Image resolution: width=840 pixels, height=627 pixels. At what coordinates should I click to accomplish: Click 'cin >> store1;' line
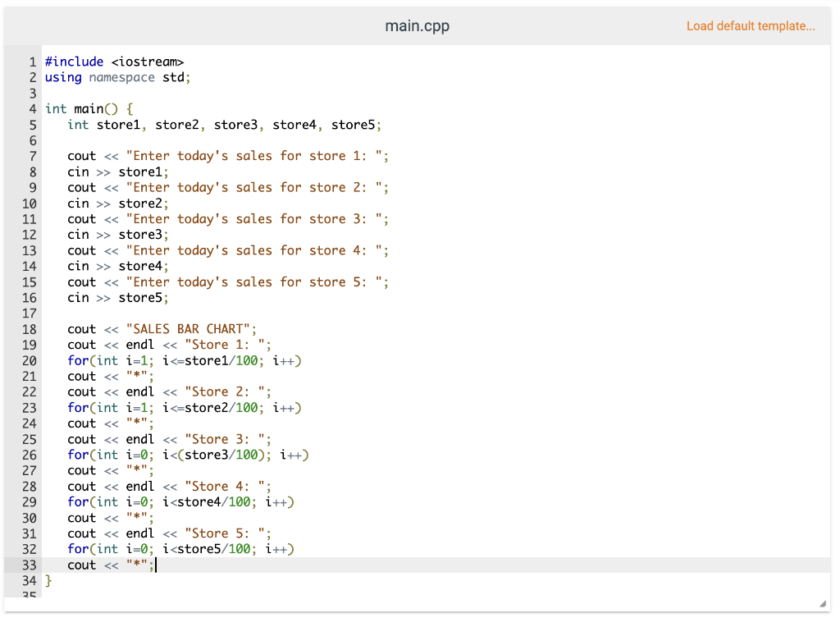pyautogui.click(x=118, y=172)
